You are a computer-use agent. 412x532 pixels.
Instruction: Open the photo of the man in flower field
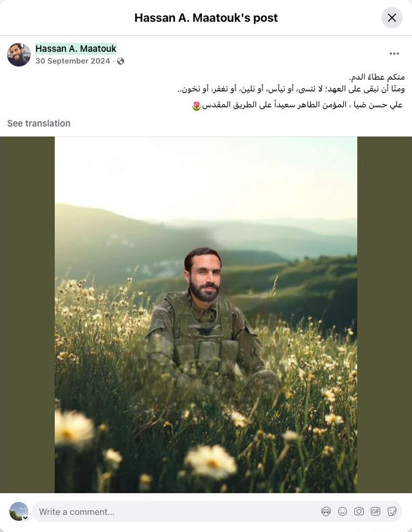click(205, 314)
